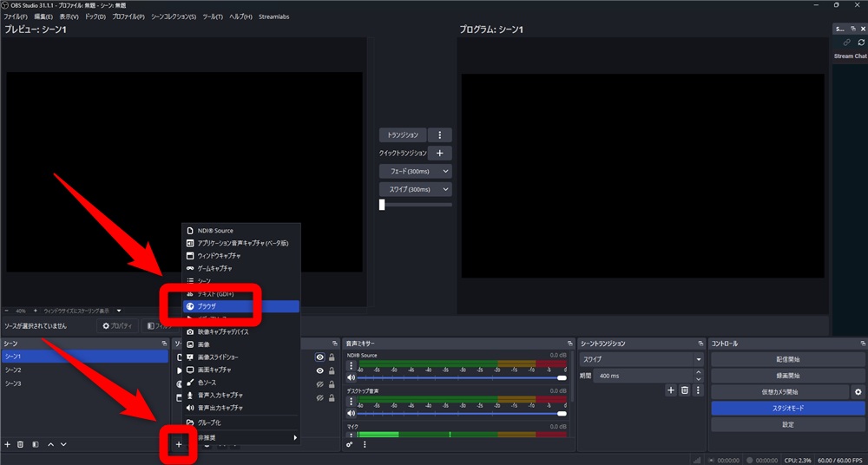Choose 画像スライドショー in the source menu
This screenshot has height=465, width=868.
click(241, 357)
